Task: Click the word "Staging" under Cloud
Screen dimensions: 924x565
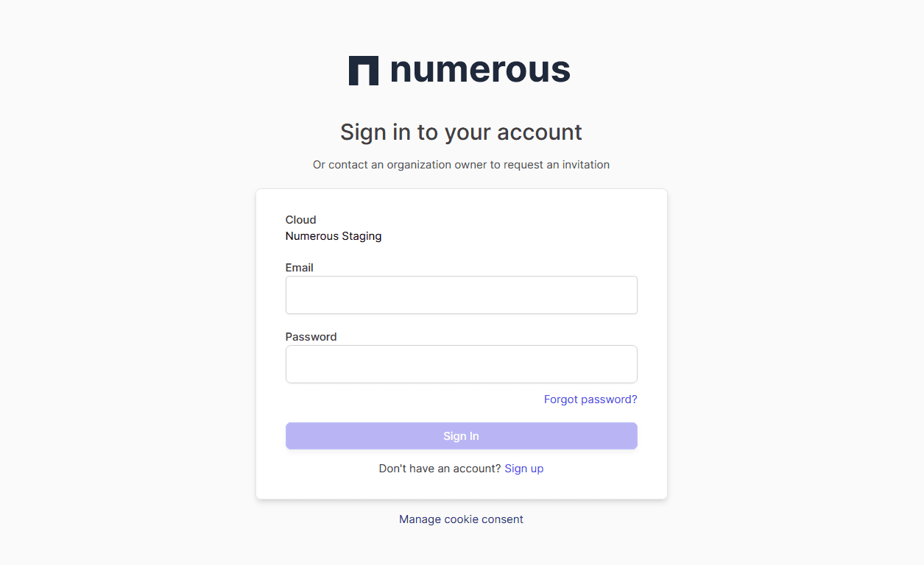Action: tap(361, 236)
